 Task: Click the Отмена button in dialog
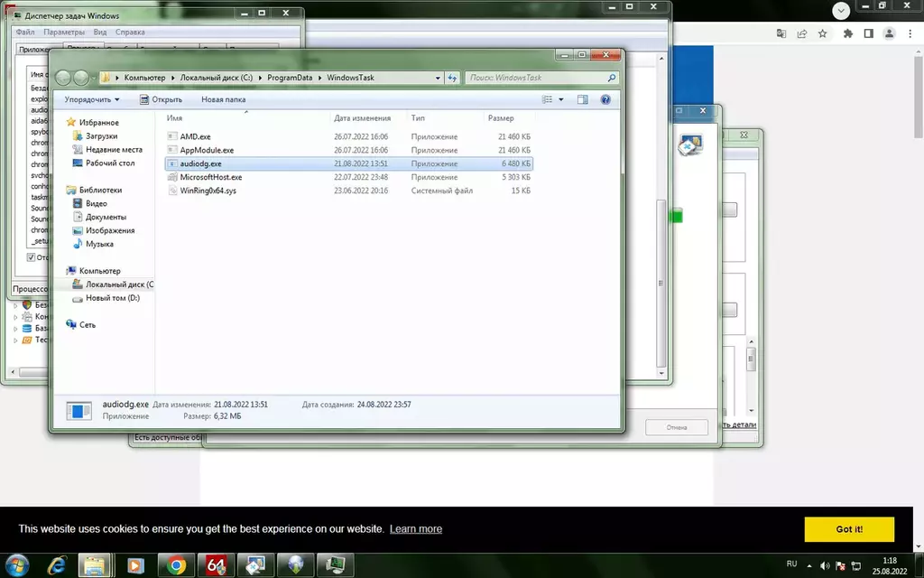677,427
